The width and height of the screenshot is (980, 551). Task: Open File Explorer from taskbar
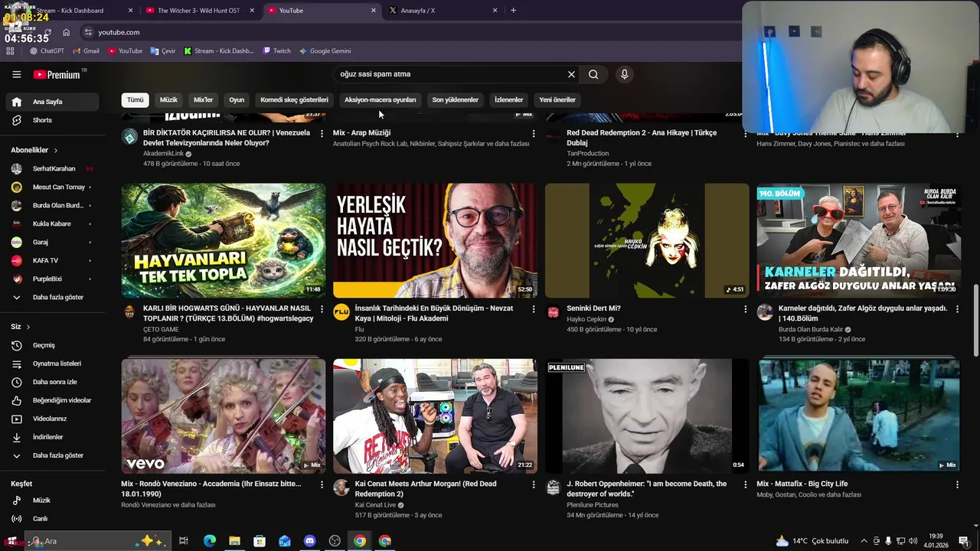coord(234,541)
